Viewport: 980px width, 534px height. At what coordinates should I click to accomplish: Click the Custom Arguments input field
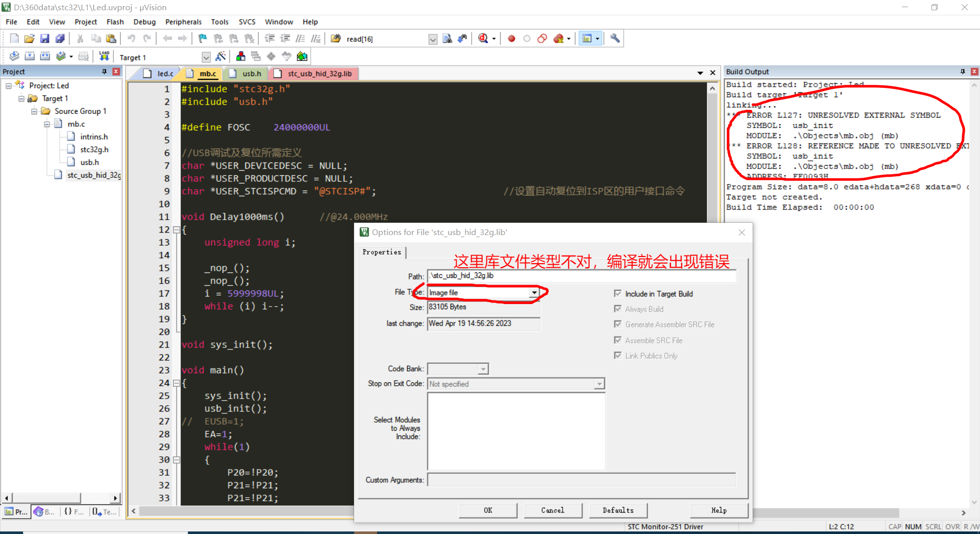click(581, 480)
